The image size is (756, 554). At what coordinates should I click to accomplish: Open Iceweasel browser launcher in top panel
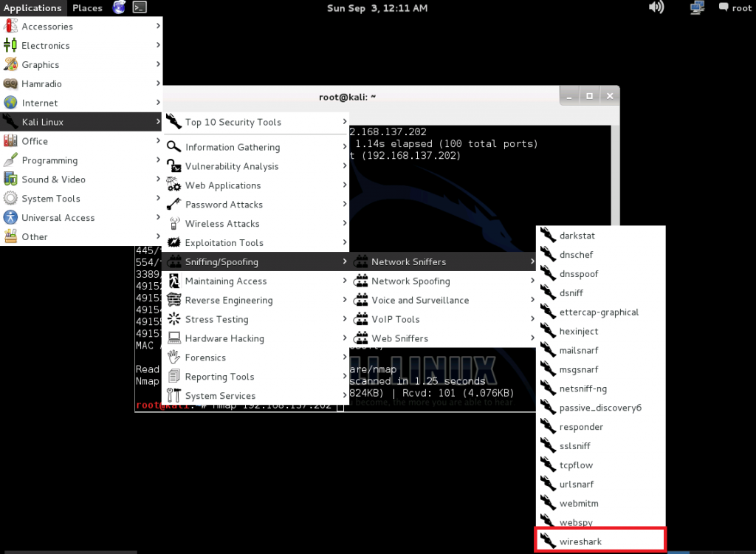[x=119, y=7]
